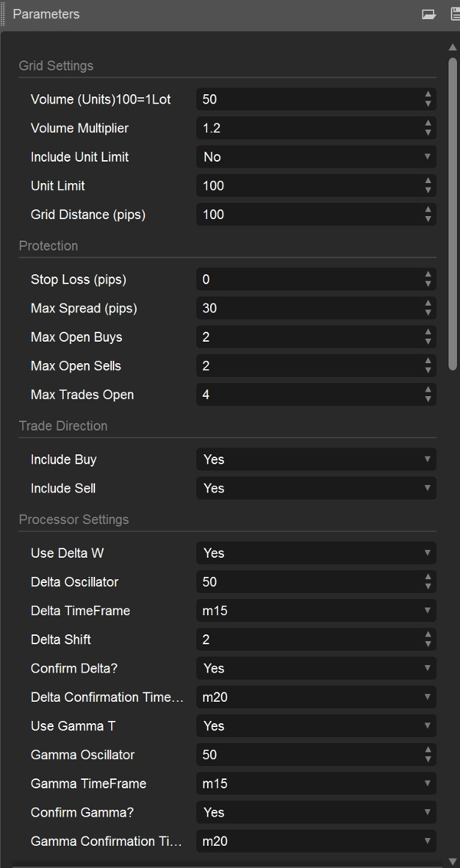
Task: Increase Max Open Buys value
Action: [428, 332]
